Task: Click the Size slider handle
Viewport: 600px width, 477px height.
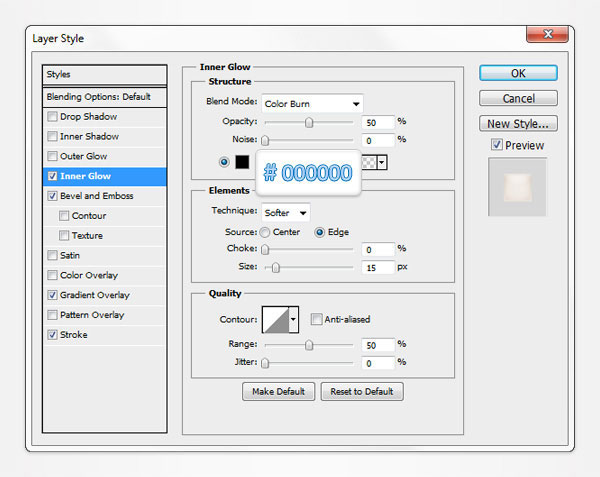Action: (276, 268)
